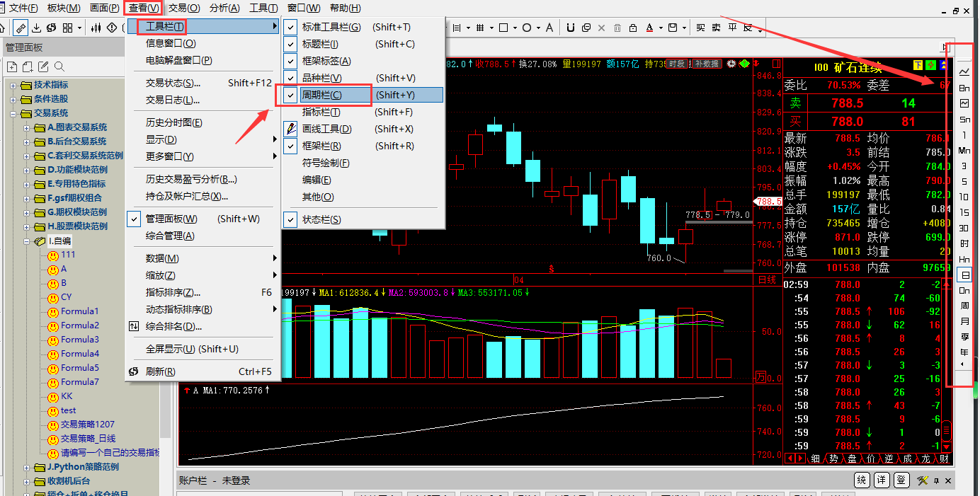Click the download data toolbar icon
Image resolution: width=980 pixels, height=496 pixels.
click(37, 28)
